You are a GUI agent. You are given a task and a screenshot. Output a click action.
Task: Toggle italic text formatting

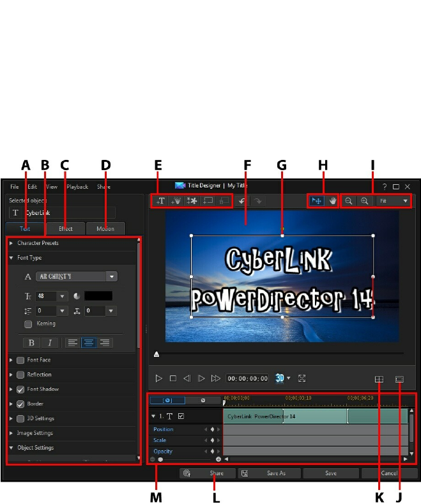(x=50, y=343)
